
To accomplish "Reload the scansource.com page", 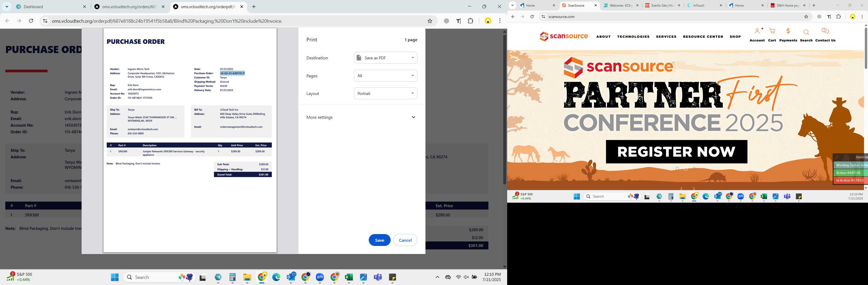I will point(532,16).
